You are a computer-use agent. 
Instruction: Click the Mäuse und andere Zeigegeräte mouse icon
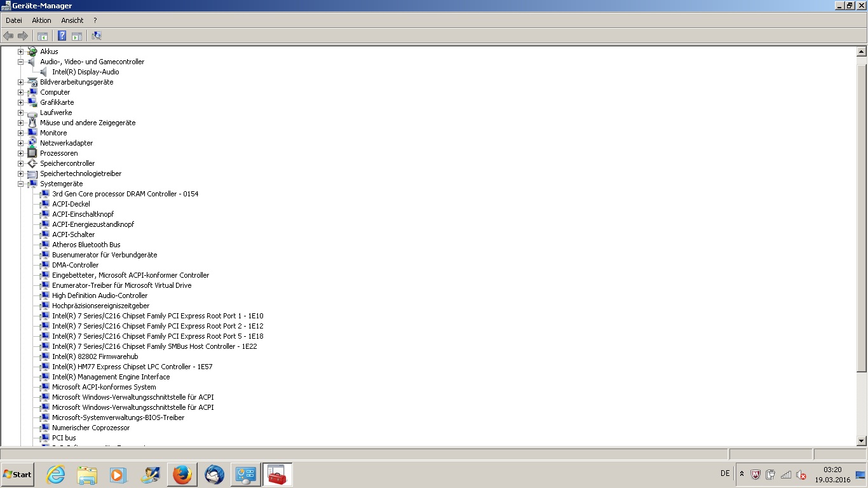(32, 123)
